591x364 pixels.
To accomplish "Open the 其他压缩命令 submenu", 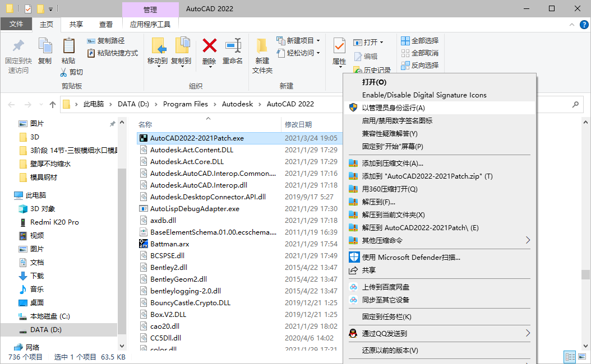I will pos(393,239).
